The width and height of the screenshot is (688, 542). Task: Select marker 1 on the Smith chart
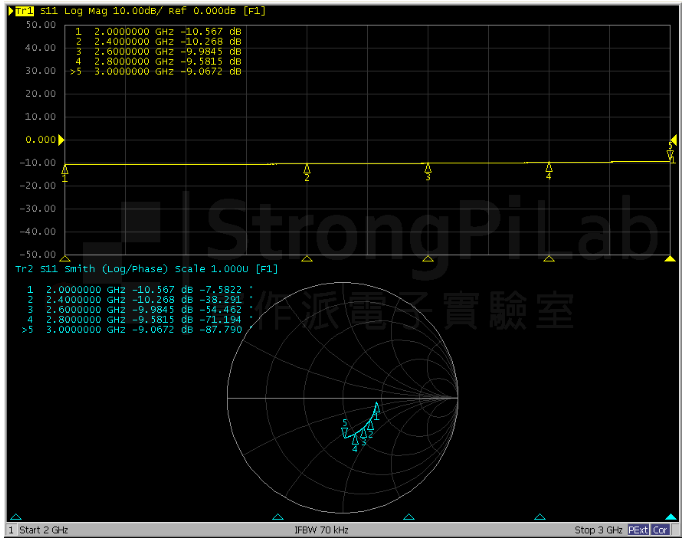click(376, 407)
